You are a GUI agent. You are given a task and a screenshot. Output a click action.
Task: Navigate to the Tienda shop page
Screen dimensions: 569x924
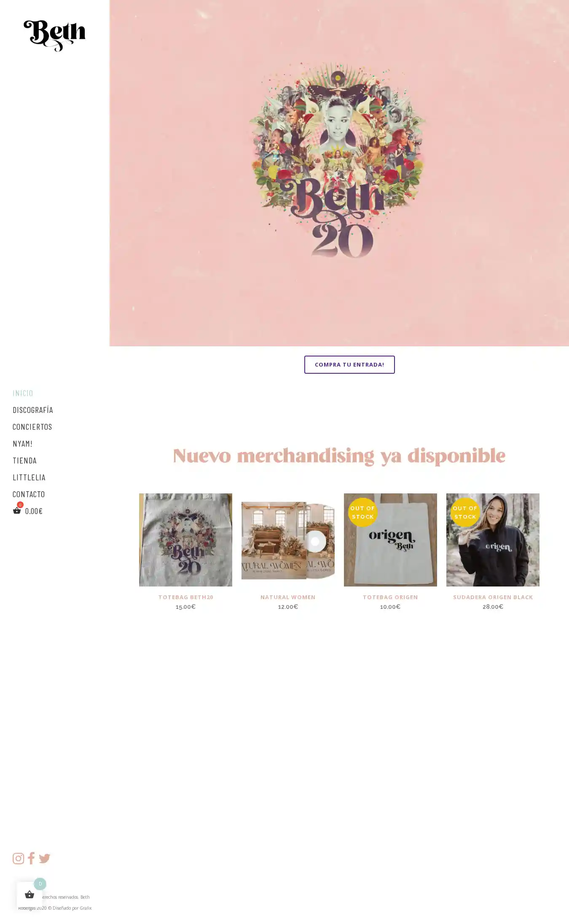(x=24, y=460)
